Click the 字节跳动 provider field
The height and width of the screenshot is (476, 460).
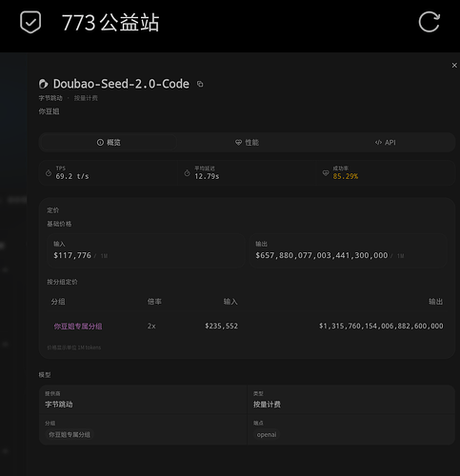point(143,401)
